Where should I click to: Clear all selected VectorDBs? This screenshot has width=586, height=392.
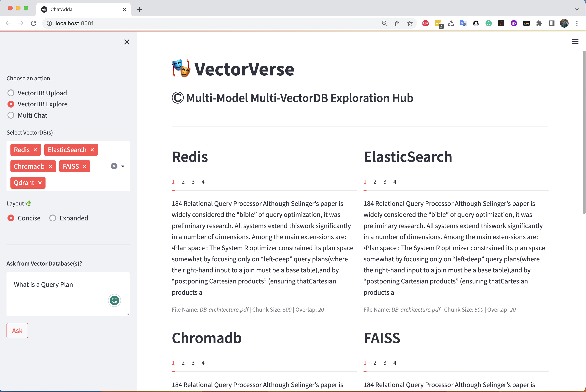[x=114, y=166]
